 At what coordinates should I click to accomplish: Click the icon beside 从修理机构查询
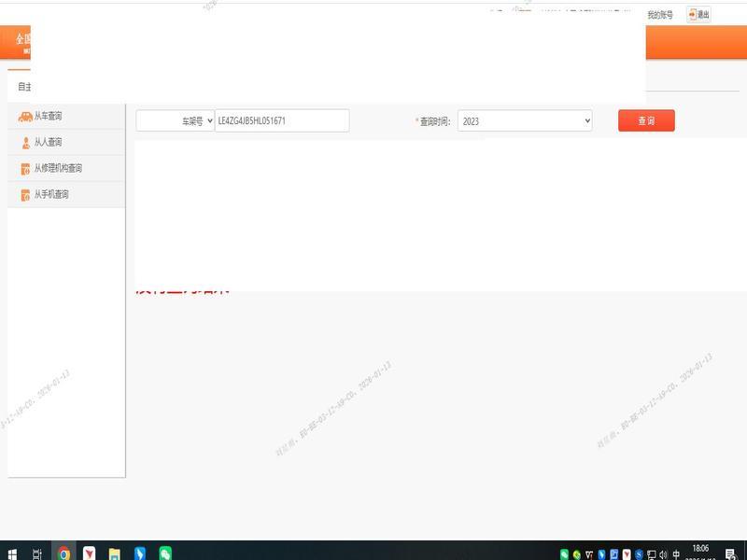25,169
